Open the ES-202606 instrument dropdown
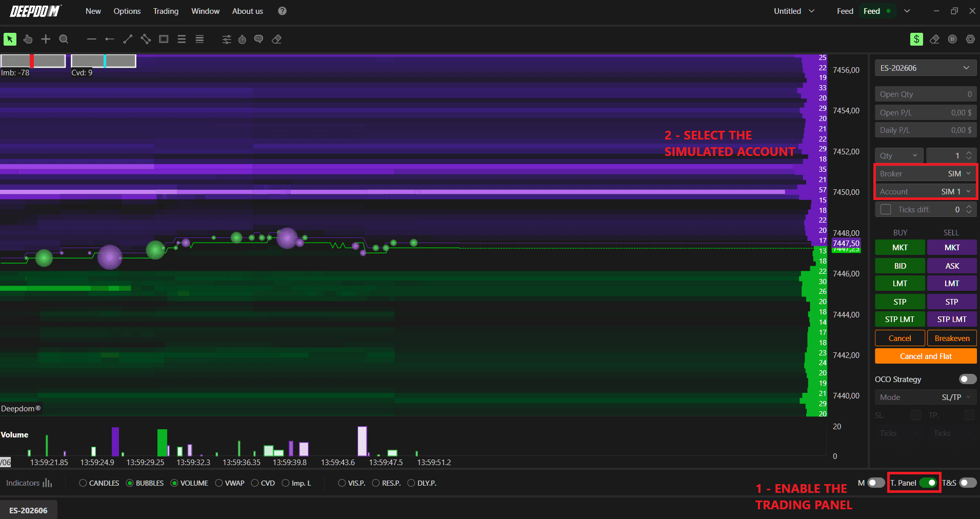Viewport: 980px width, 519px height. (925, 68)
